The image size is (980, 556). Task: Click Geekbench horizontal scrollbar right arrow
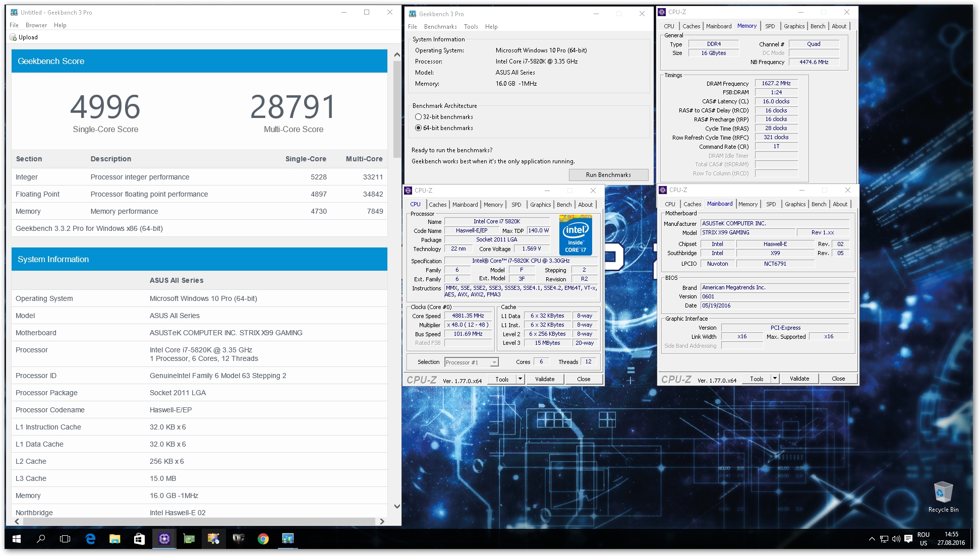[x=382, y=521]
